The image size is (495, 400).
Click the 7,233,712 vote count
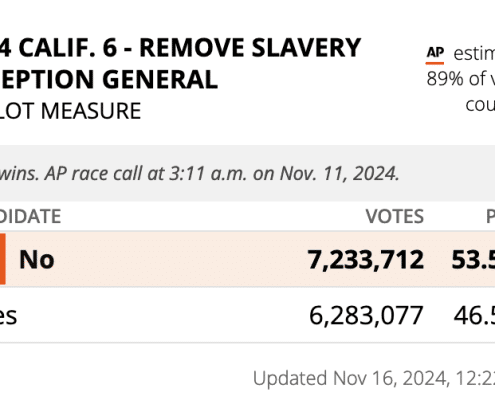pos(366,260)
